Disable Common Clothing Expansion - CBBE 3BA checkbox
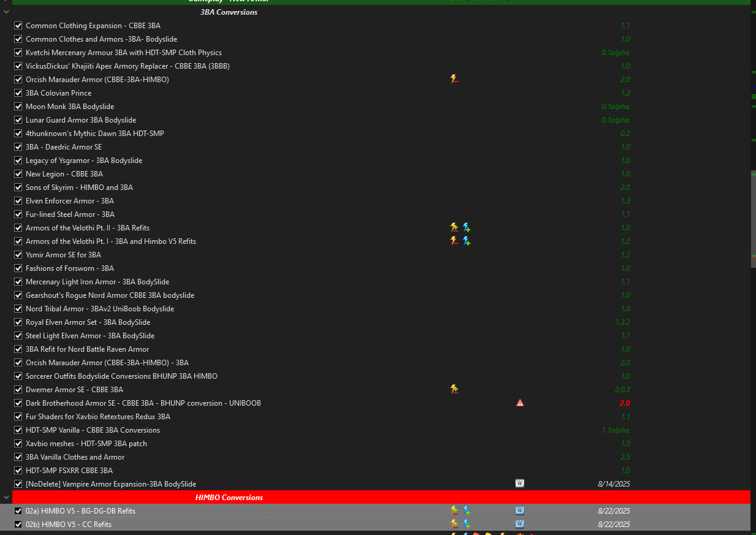This screenshot has height=535, width=756. click(18, 26)
